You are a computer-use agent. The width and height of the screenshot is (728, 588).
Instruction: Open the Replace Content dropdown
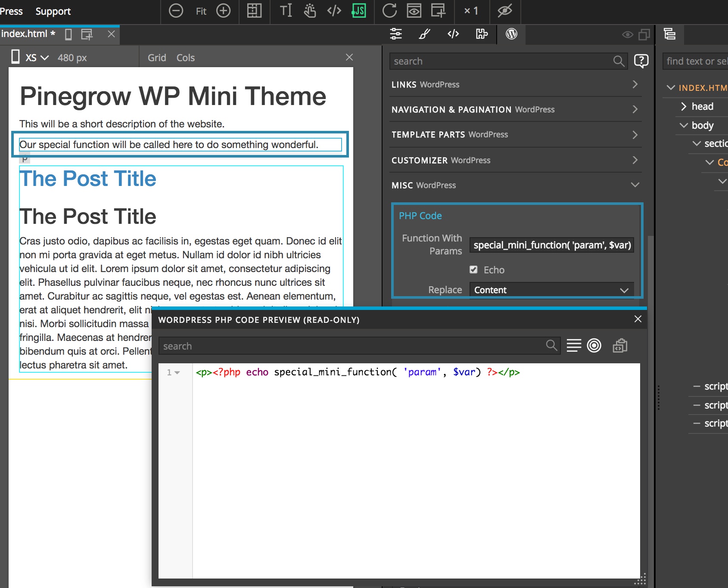point(551,290)
